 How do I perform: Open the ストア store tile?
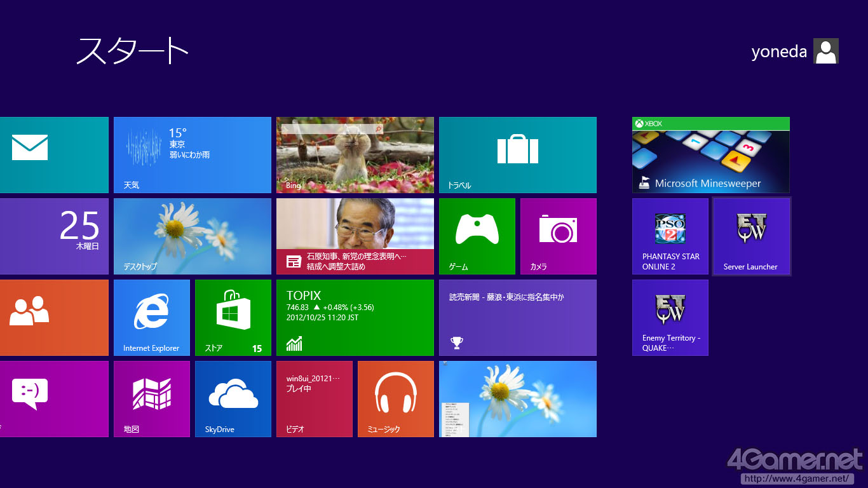pyautogui.click(x=233, y=318)
